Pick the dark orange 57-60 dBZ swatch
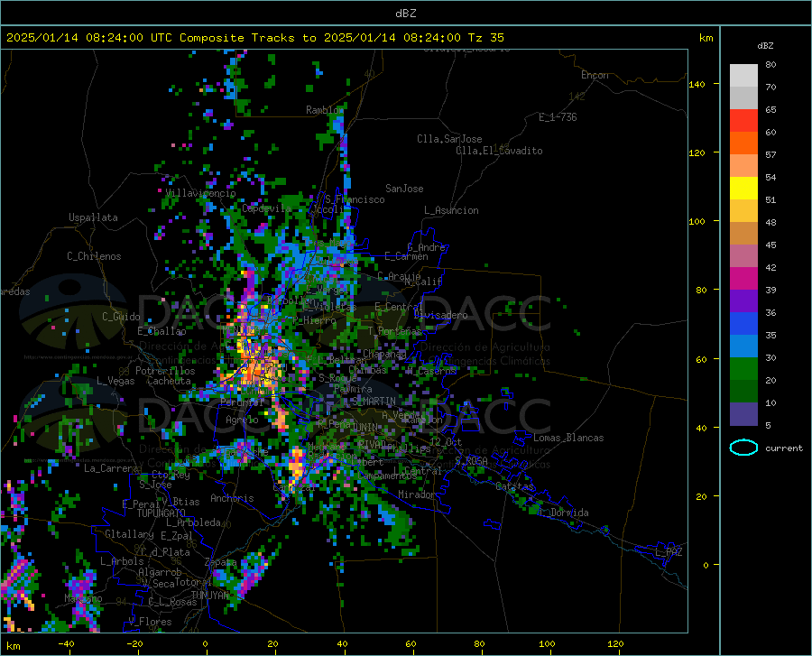The image size is (812, 656). [743, 143]
